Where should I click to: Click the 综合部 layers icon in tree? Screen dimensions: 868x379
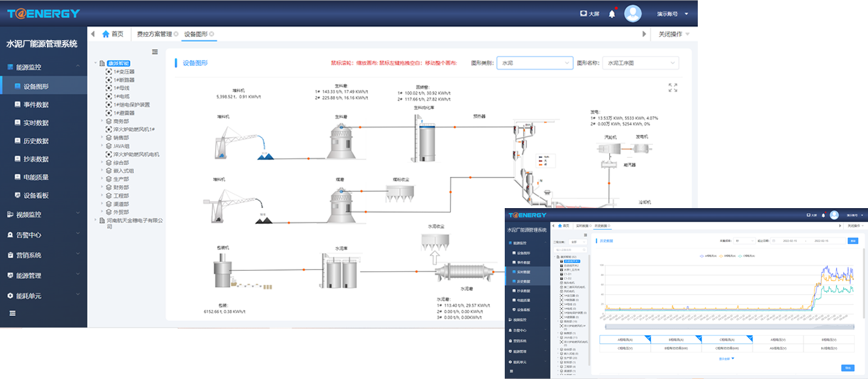point(109,162)
